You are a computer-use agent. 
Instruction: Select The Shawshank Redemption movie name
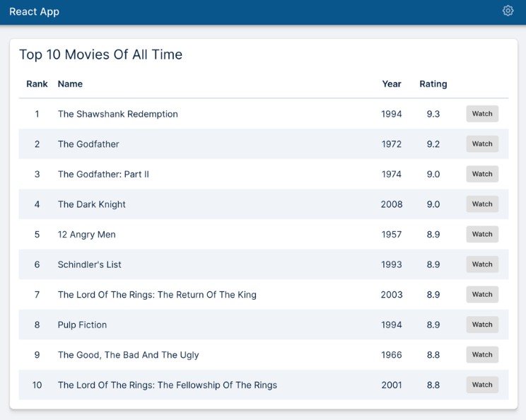point(117,115)
